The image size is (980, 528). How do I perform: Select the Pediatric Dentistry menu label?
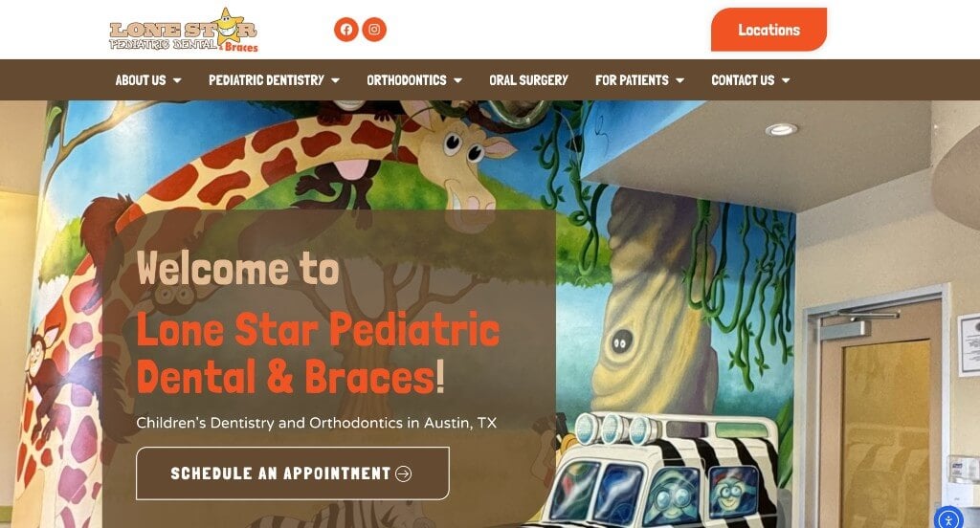click(266, 80)
